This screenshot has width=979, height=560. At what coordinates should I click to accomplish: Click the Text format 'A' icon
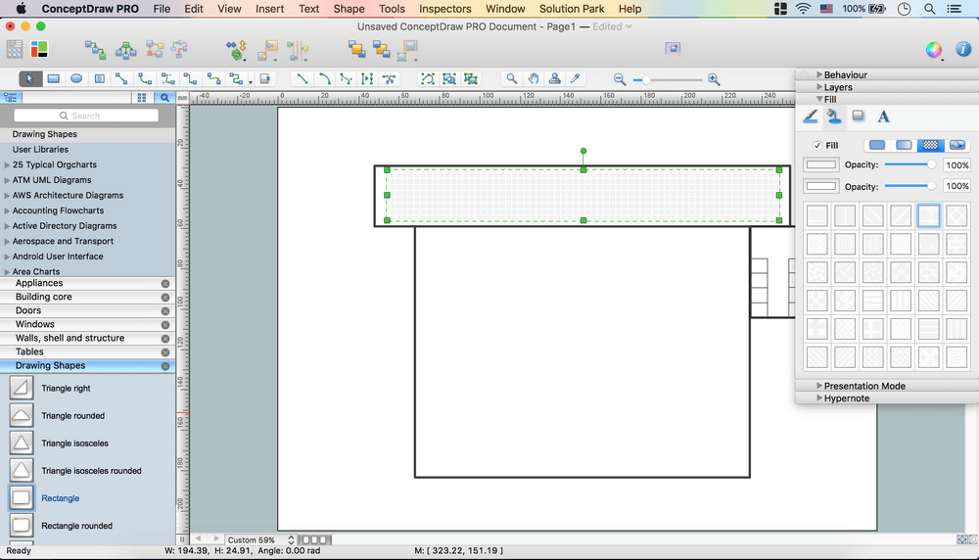(883, 117)
